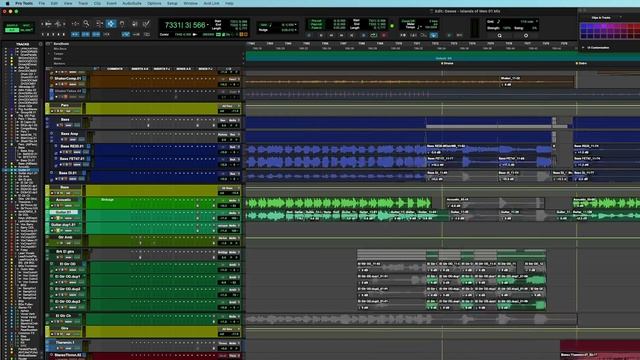Click the Bass RE20 waveform clip
The width and height of the screenshot is (640, 360).
tap(336, 149)
